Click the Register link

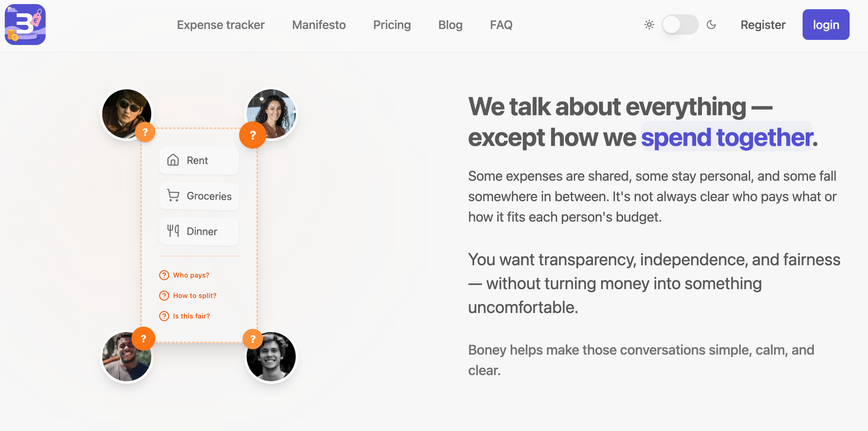click(x=763, y=25)
